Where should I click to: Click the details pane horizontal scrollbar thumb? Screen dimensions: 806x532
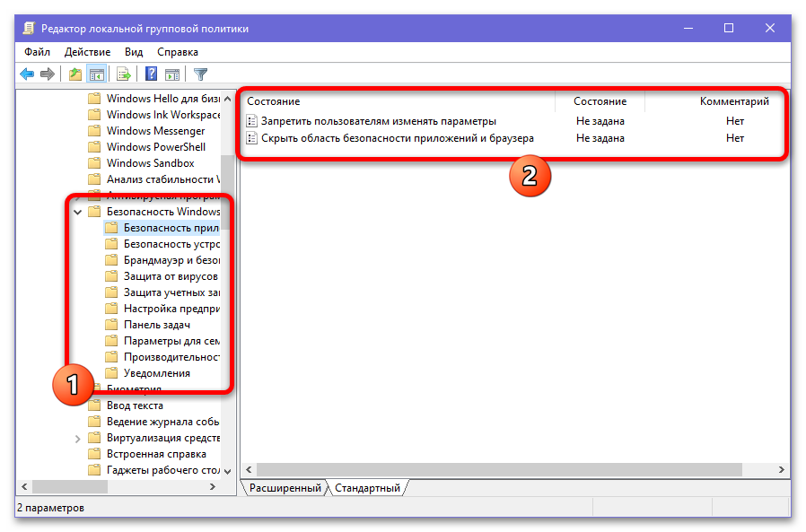[499, 469]
